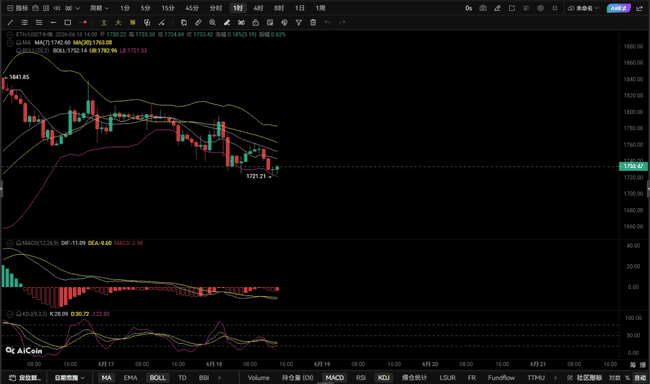Viewport: 650px width, 384px height.
Task: Switch to the 45分 timeframe
Action: (192, 8)
